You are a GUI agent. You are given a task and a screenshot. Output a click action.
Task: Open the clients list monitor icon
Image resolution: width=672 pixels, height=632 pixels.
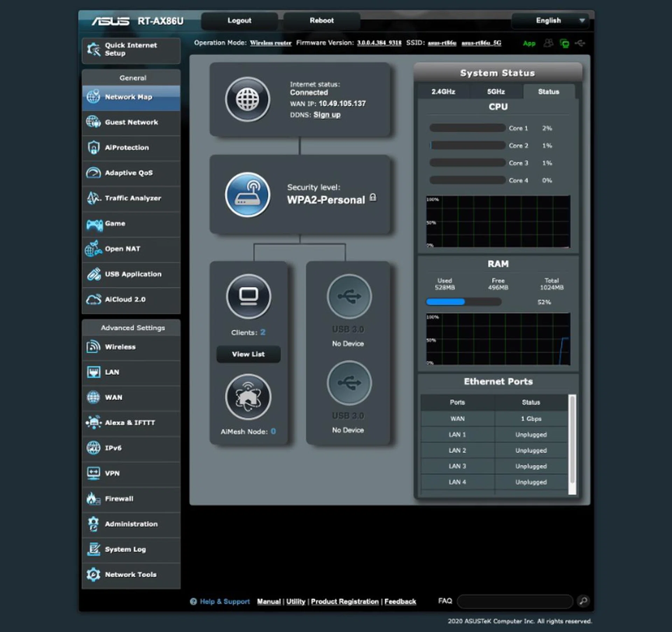pos(248,296)
